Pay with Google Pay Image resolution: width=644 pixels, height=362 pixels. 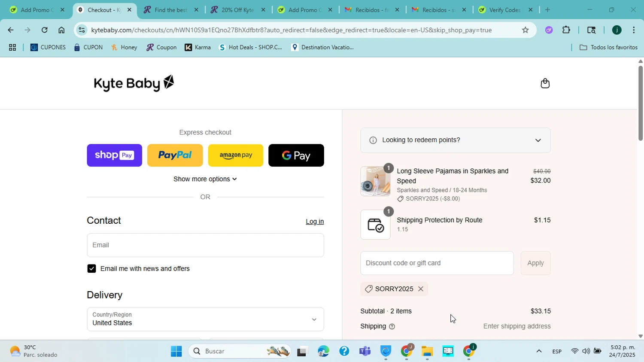click(x=296, y=155)
